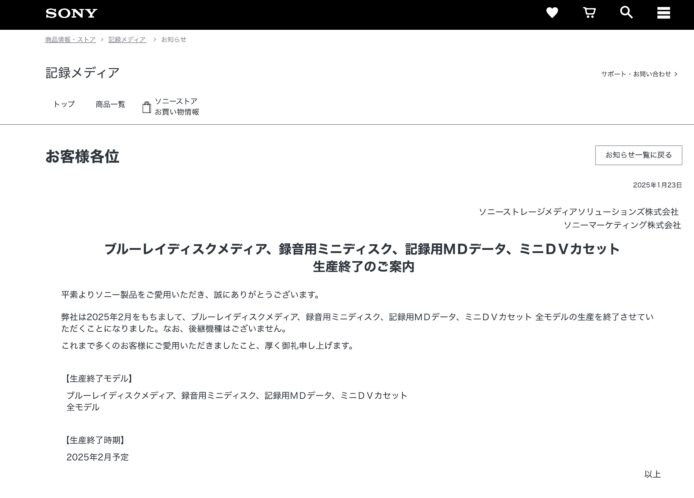Select the 商品一覧 tab
694x498 pixels.
(110, 104)
